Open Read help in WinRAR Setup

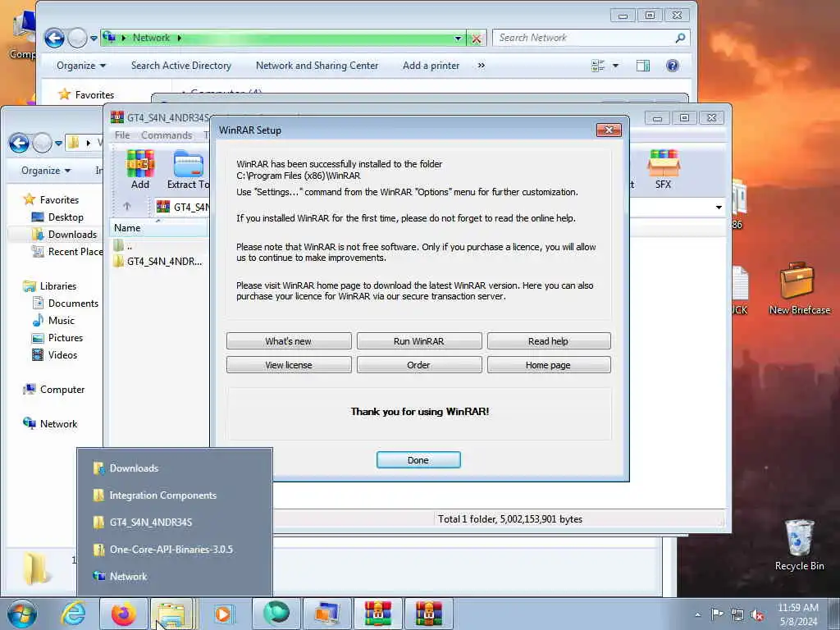click(548, 340)
